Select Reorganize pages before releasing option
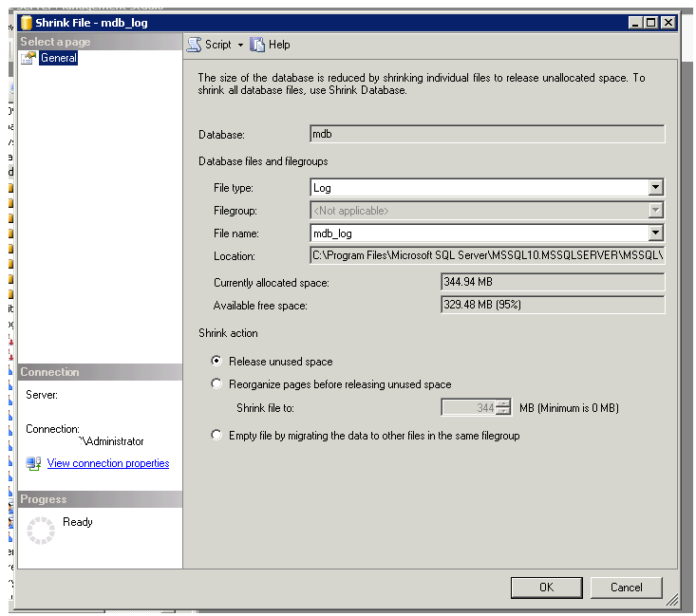Viewport: 696px width, 616px height. click(217, 384)
